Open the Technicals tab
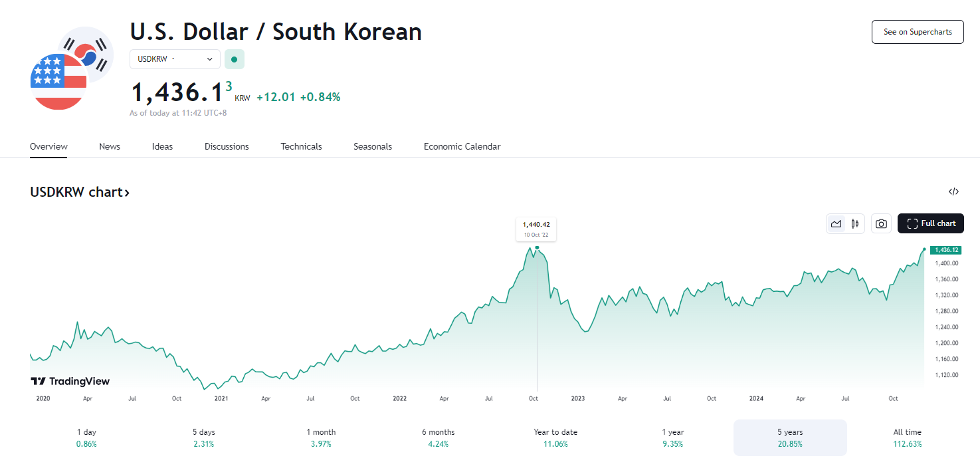Image resolution: width=980 pixels, height=470 pixels. click(x=301, y=146)
